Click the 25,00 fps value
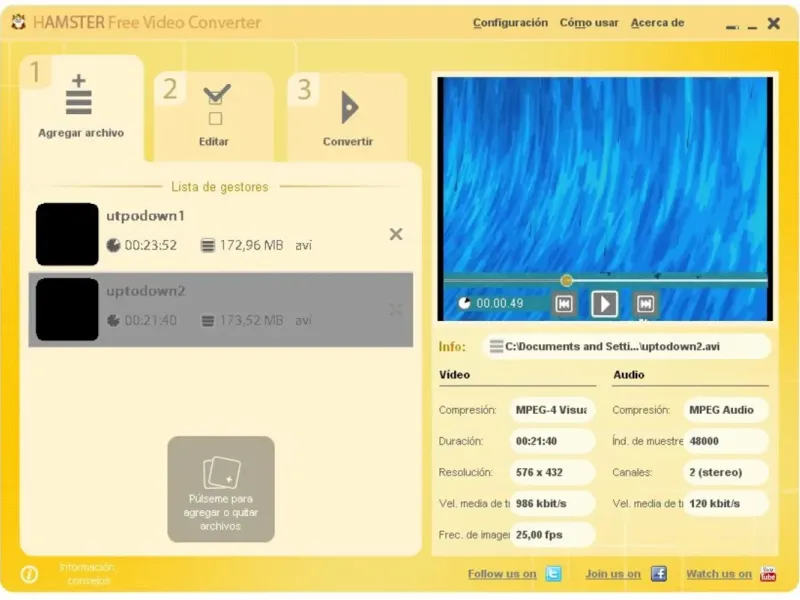800x600 pixels. coord(552,535)
